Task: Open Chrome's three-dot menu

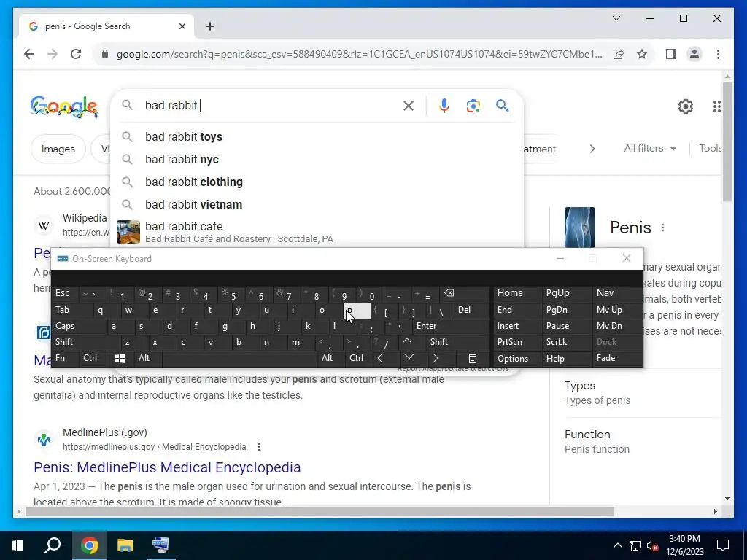Action: 718,54
